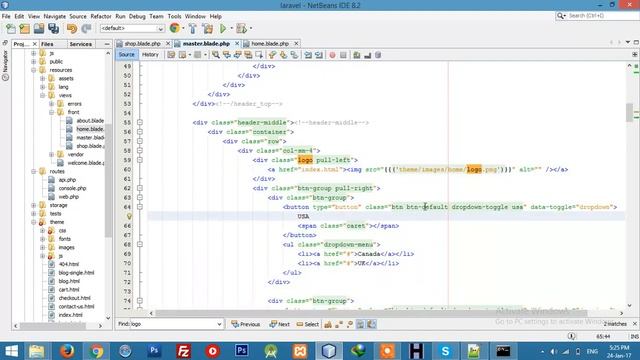The height and width of the screenshot is (360, 640).
Task: Switch to Source view of editor
Action: coord(127,54)
